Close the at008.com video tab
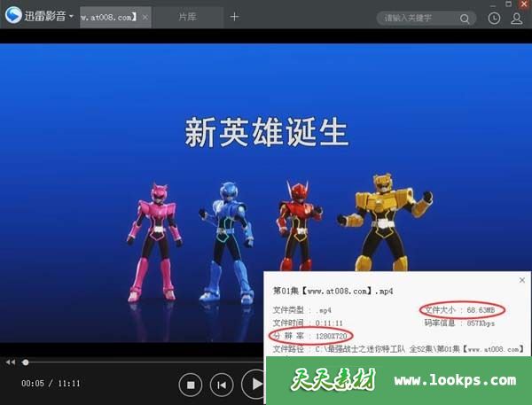This screenshot has width=532, height=405. [145, 17]
